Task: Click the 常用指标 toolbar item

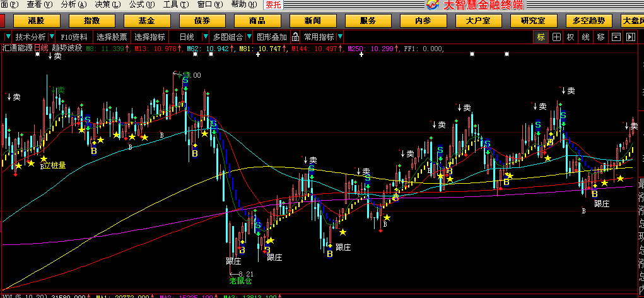Action: tap(319, 37)
